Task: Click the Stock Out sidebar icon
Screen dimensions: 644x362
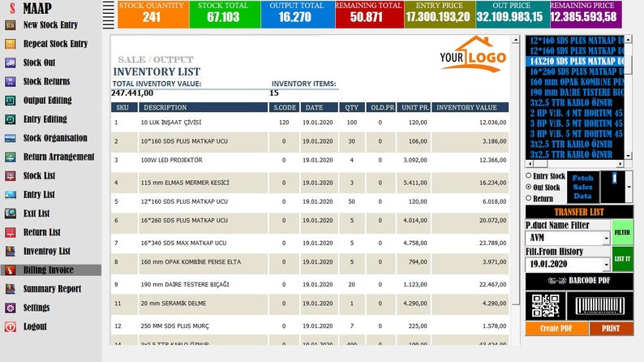Action: point(11,62)
